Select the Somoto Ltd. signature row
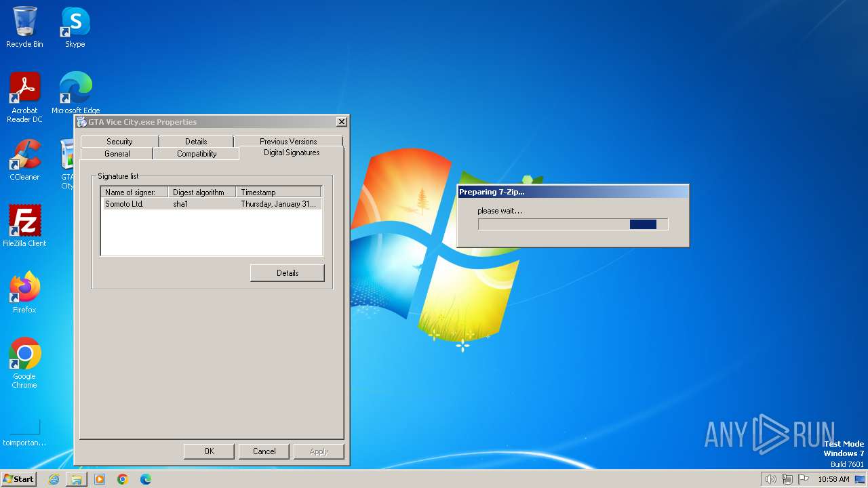Image resolution: width=868 pixels, height=488 pixels. [x=211, y=204]
